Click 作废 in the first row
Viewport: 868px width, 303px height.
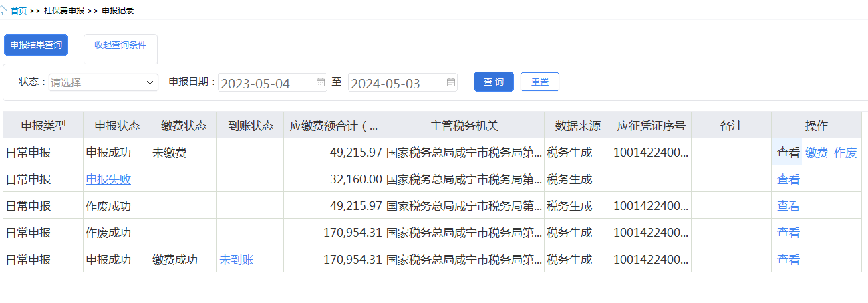[845, 153]
